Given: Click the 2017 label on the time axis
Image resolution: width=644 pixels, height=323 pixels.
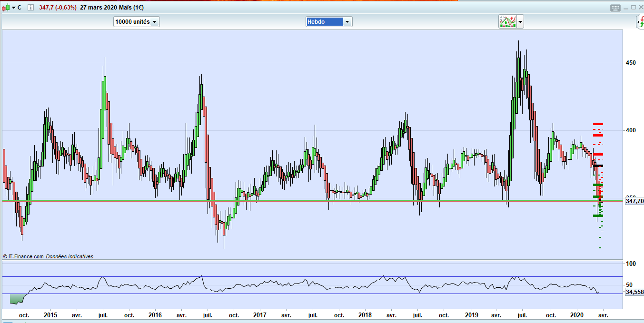Looking at the screenshot, I should pos(260,315).
